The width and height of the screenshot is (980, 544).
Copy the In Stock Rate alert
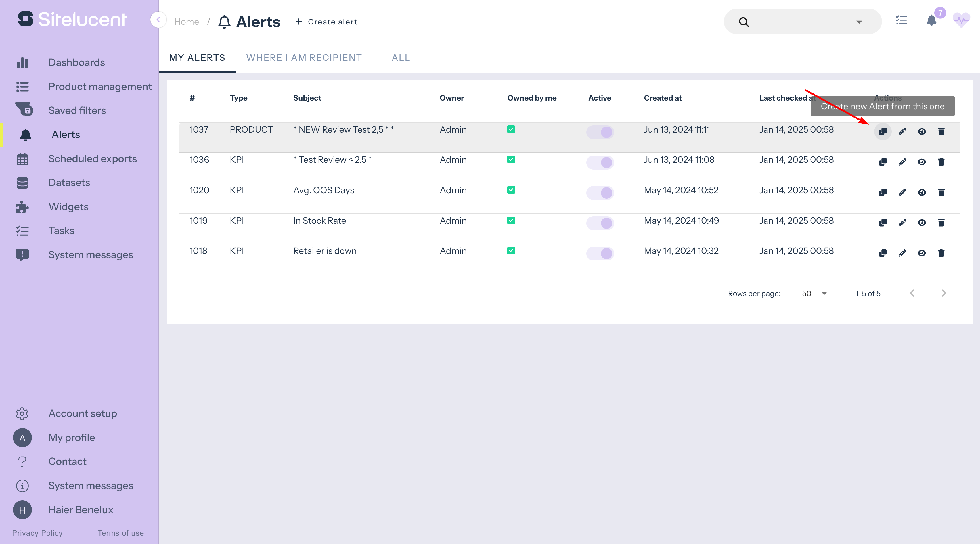(x=883, y=223)
